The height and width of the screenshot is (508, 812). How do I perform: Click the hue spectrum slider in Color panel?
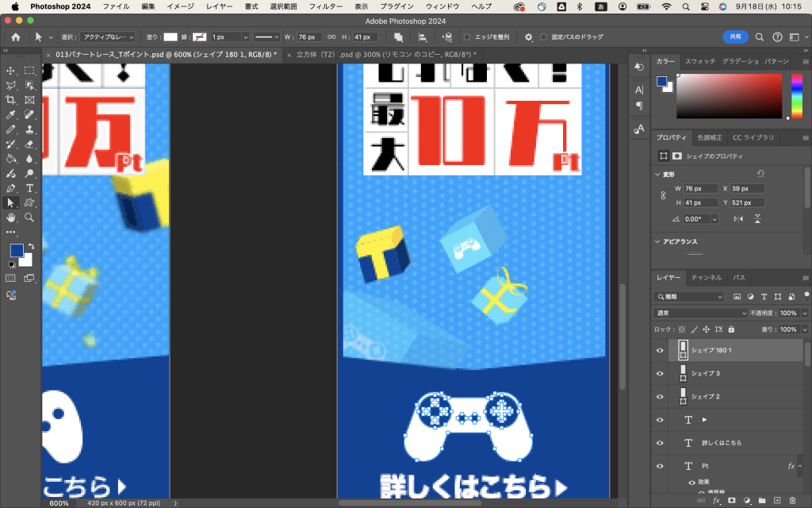(796, 96)
